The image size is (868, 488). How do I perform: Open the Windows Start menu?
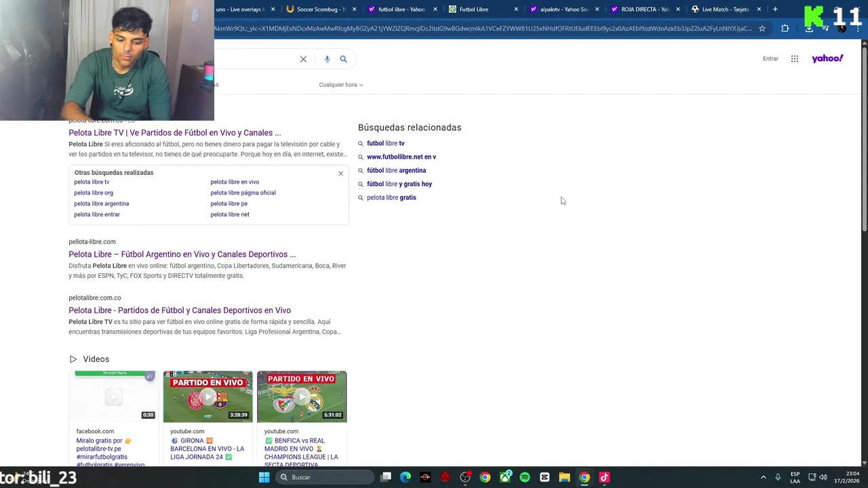(264, 477)
